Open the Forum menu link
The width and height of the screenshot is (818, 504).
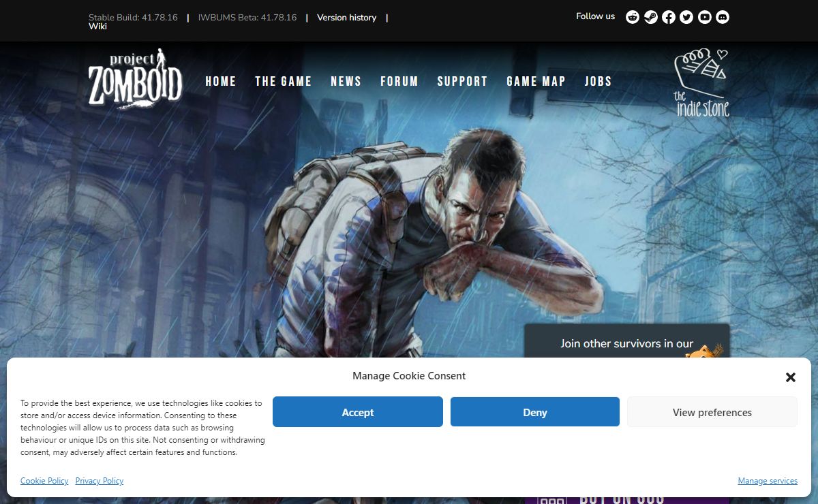click(x=399, y=81)
